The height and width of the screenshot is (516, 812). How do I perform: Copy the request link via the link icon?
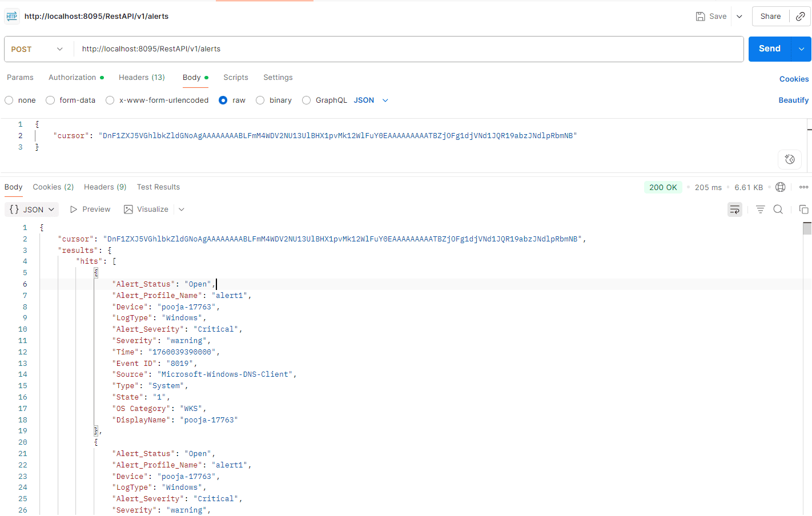tap(799, 16)
